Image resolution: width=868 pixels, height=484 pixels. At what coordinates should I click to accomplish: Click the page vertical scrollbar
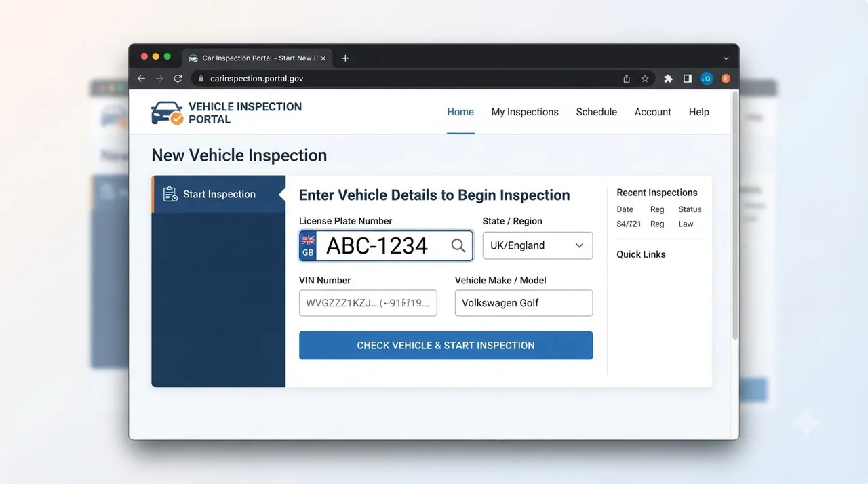point(734,217)
